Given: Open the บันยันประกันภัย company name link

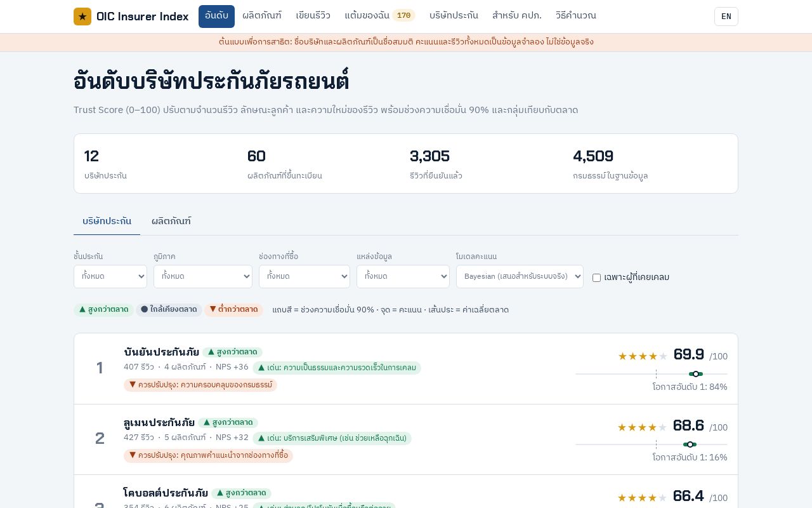Looking at the screenshot, I should pyautogui.click(x=161, y=352).
